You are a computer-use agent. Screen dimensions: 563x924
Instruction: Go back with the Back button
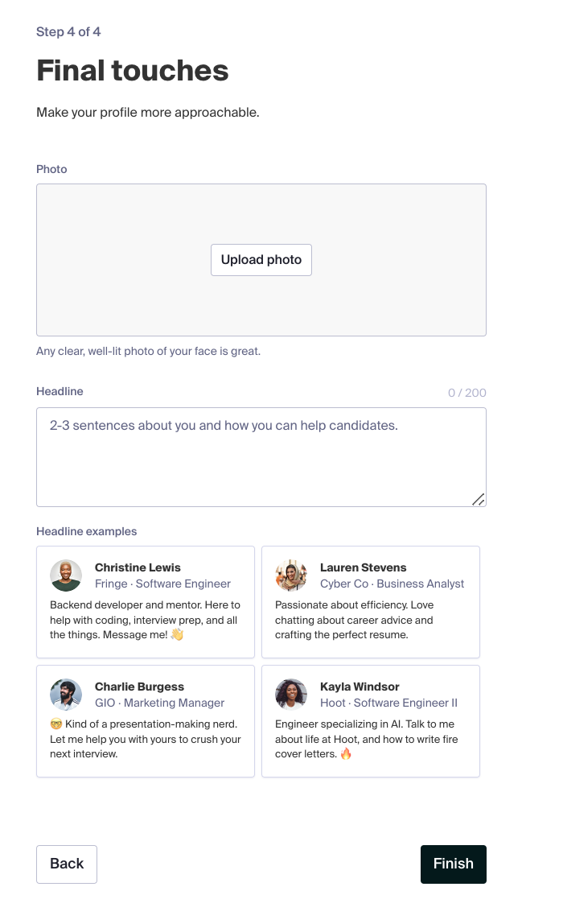(x=67, y=864)
